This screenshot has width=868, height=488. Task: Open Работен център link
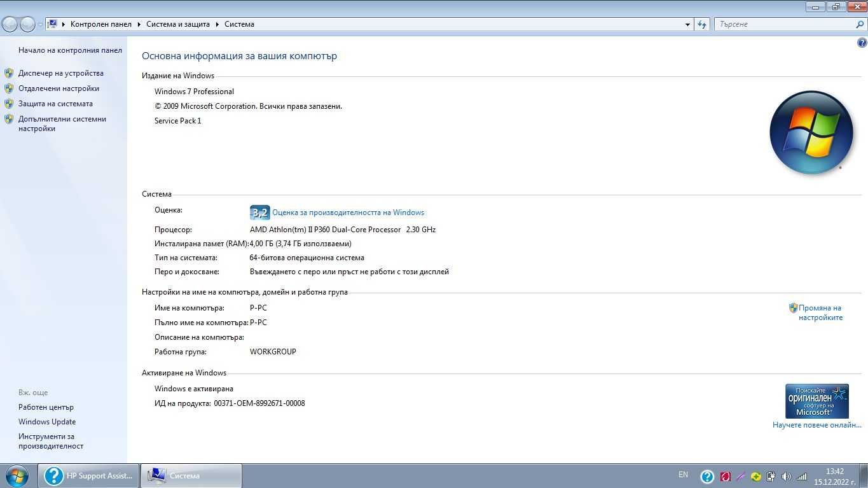tap(46, 407)
